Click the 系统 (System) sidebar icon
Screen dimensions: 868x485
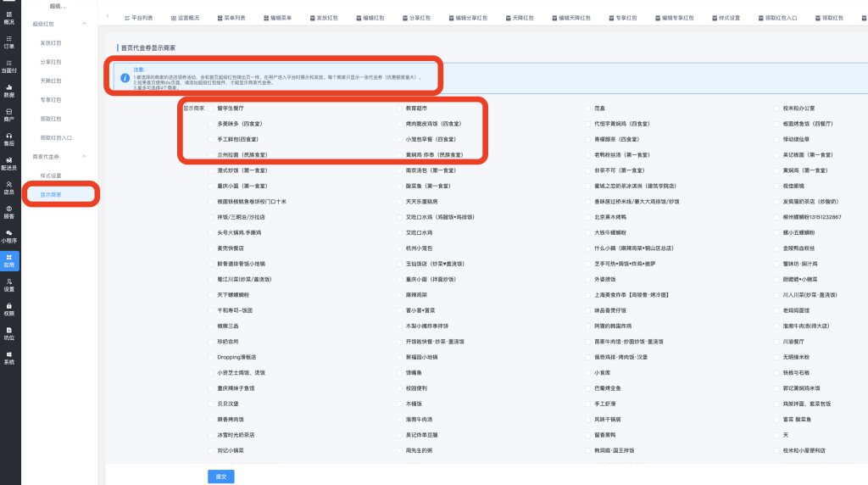coord(9,357)
